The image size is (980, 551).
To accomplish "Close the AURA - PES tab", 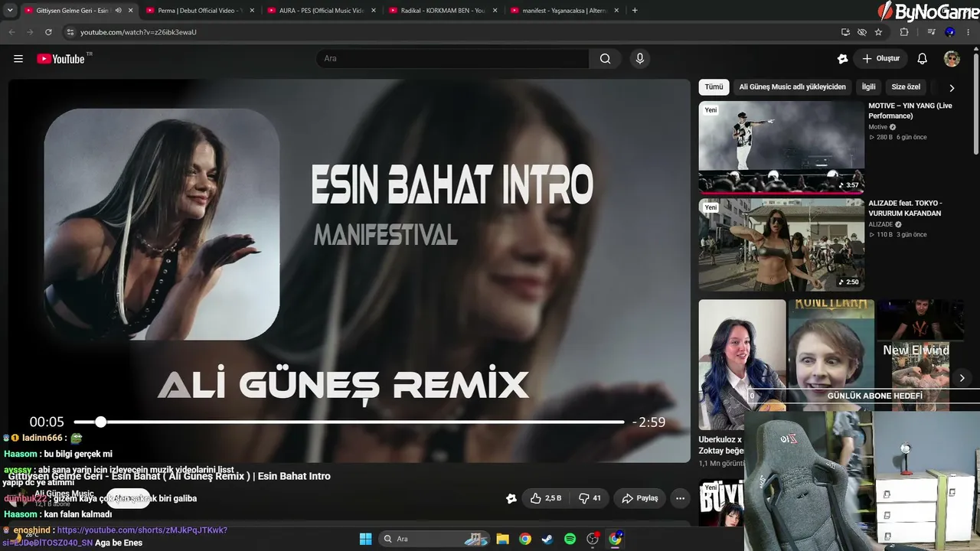I will pyautogui.click(x=374, y=11).
